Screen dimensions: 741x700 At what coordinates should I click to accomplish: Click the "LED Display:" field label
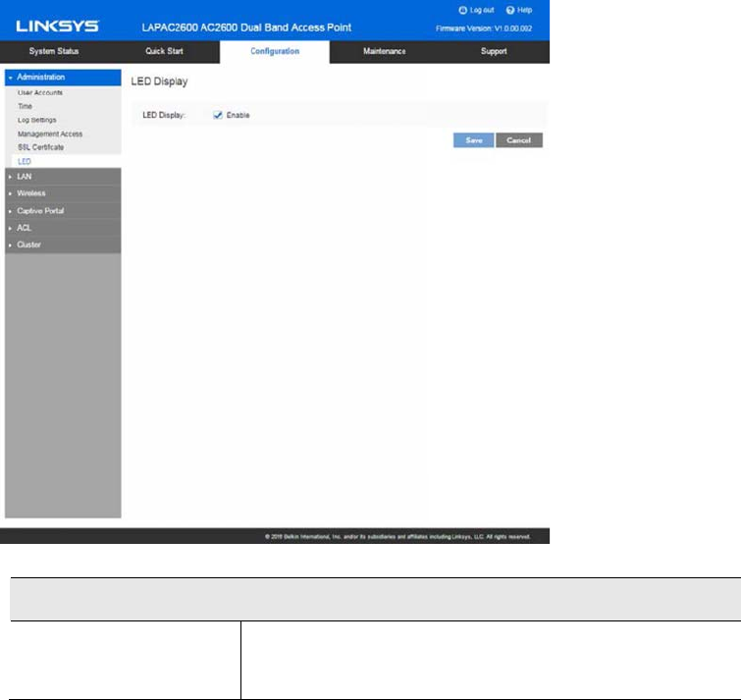[164, 115]
